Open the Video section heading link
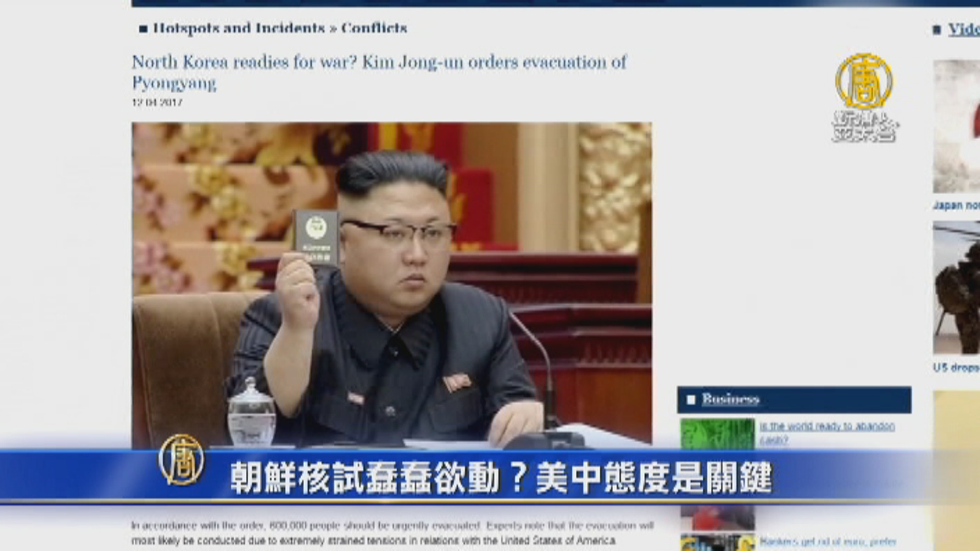Image resolution: width=980 pixels, height=551 pixels. (963, 30)
